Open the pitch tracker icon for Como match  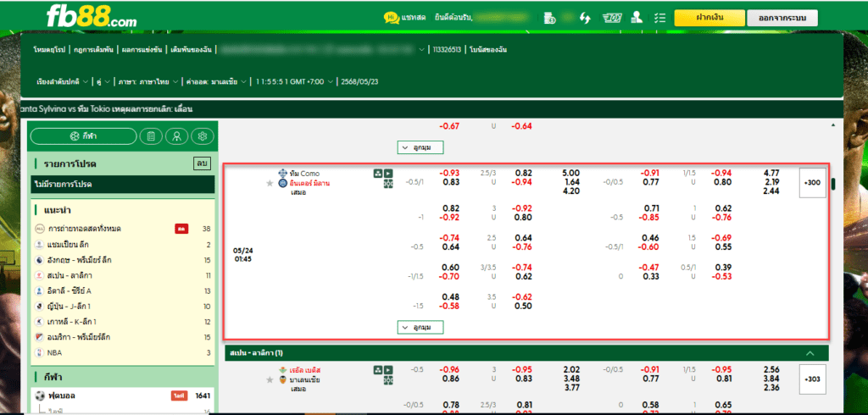pos(388,183)
